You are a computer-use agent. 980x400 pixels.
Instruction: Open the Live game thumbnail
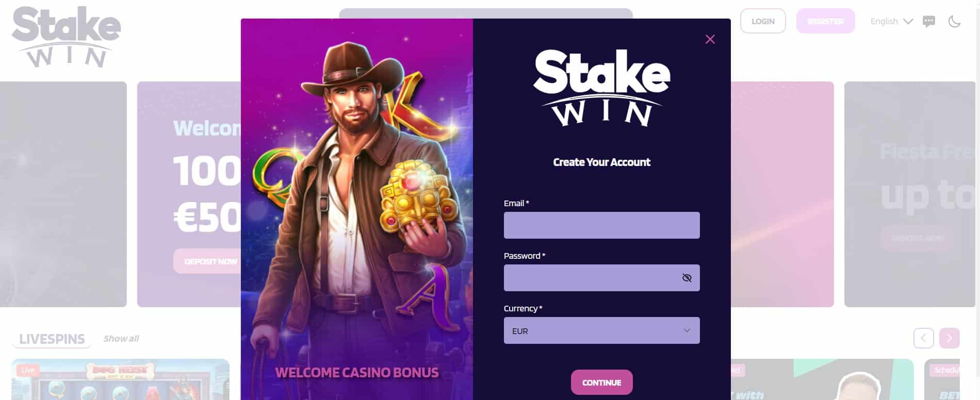point(120,379)
